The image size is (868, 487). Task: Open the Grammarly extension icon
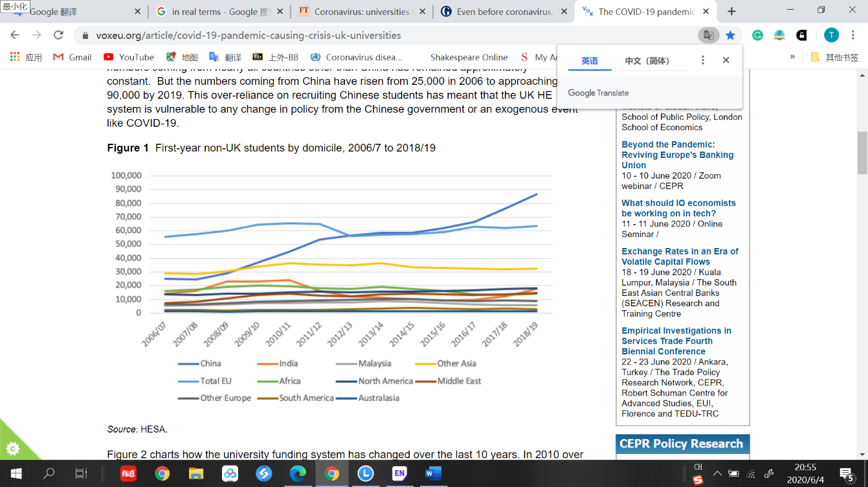pyautogui.click(x=757, y=36)
